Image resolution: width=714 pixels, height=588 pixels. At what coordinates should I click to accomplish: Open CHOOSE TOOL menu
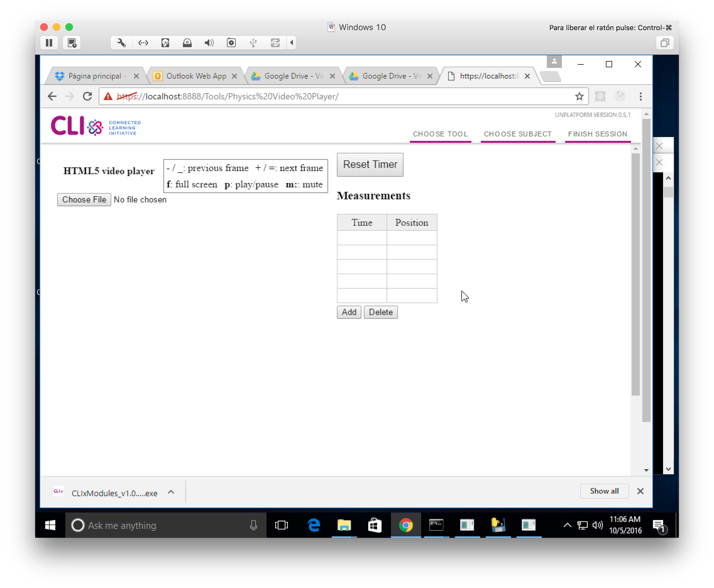click(x=440, y=134)
